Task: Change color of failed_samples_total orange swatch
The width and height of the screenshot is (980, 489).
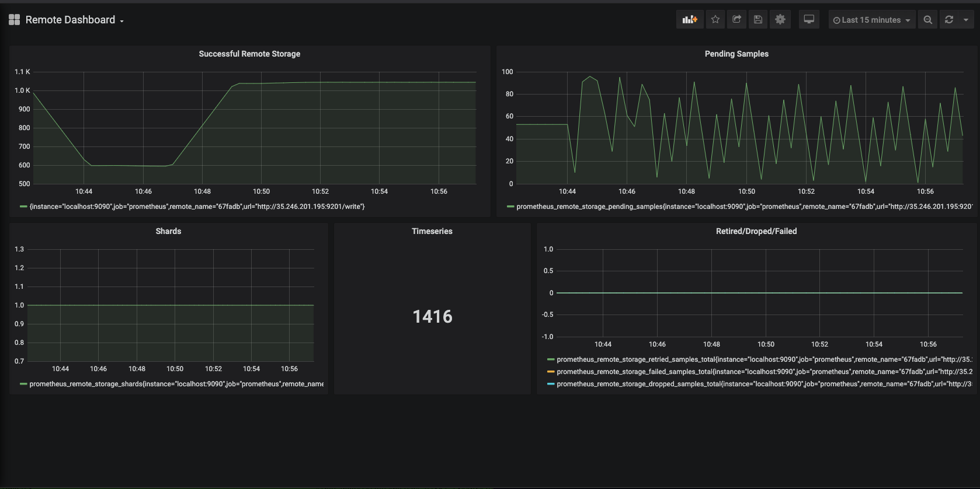Action: point(551,372)
